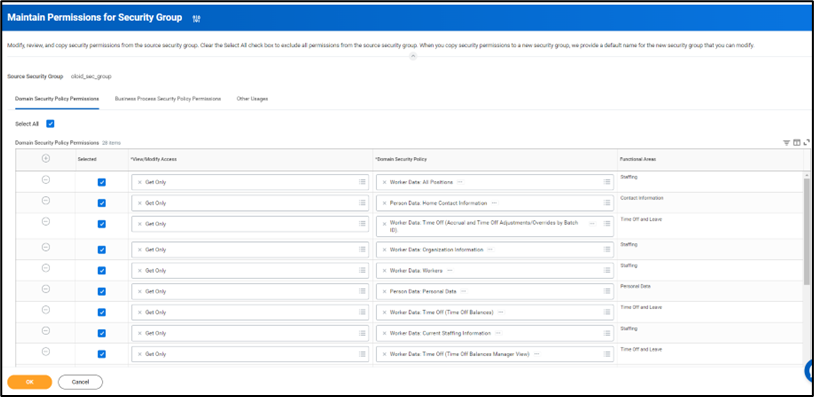This screenshot has height=397, width=814.
Task: Open access prompt list for Organization Information row
Action: [362, 249]
